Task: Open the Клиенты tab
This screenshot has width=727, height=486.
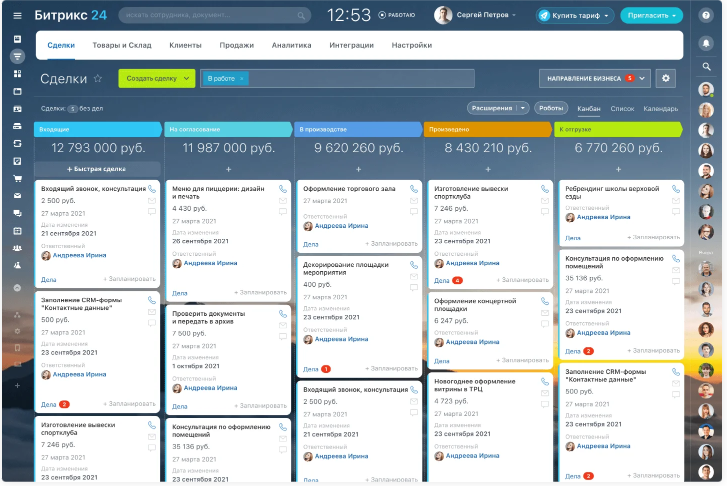Action: pyautogui.click(x=185, y=45)
